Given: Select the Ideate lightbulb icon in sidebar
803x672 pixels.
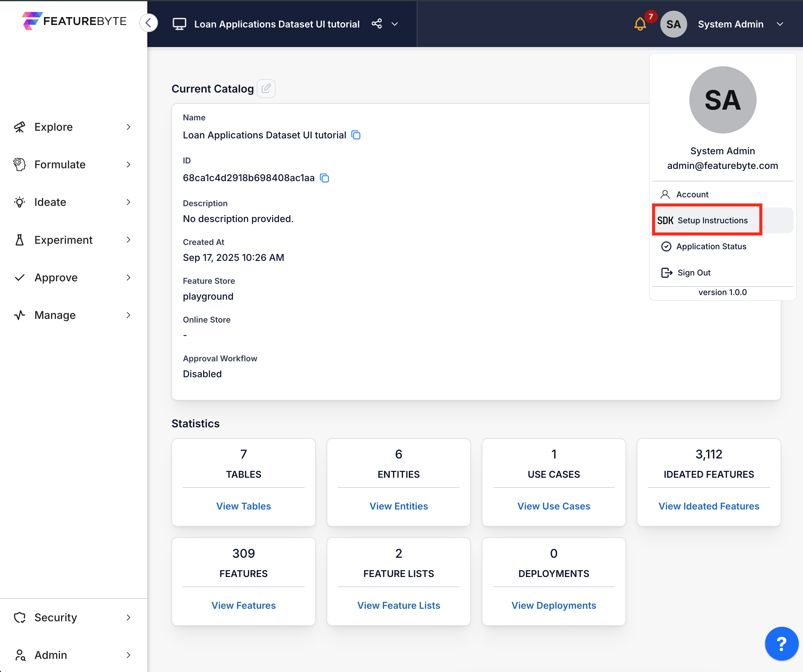Looking at the screenshot, I should click(x=20, y=202).
